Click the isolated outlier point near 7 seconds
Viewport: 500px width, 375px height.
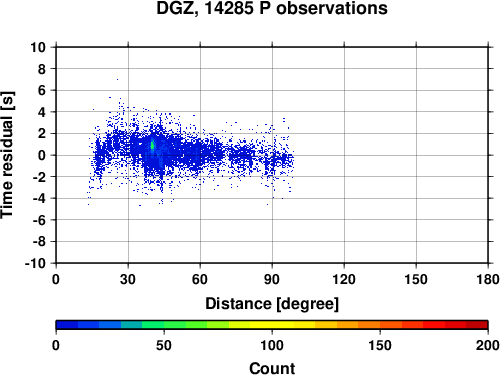click(117, 79)
